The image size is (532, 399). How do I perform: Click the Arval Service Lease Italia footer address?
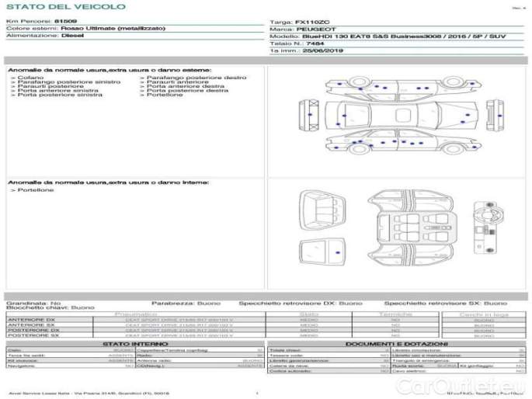point(89,394)
